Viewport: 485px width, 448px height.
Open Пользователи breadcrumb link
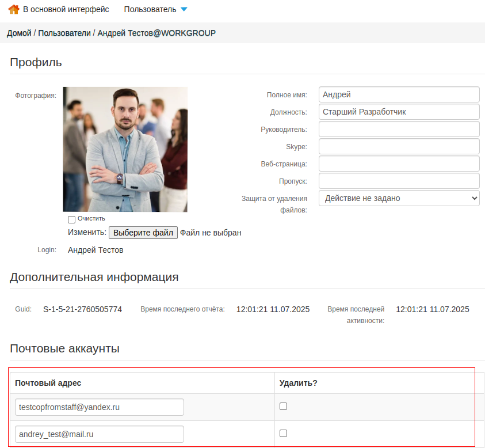pyautogui.click(x=64, y=33)
